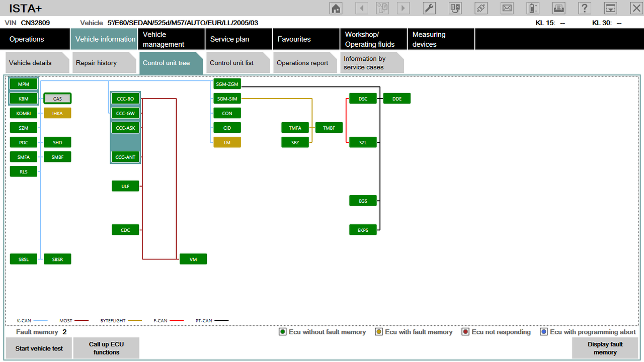Select the TMBF control unit node

tap(329, 128)
